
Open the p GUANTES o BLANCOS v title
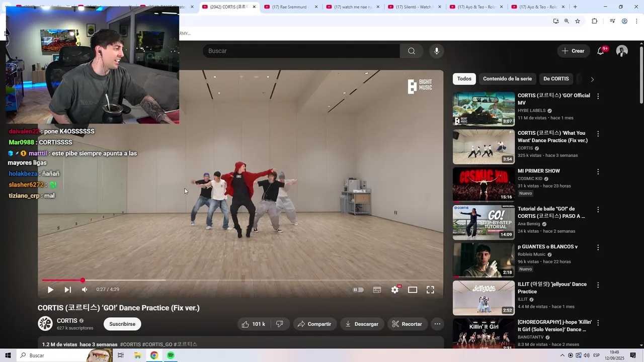[547, 247]
